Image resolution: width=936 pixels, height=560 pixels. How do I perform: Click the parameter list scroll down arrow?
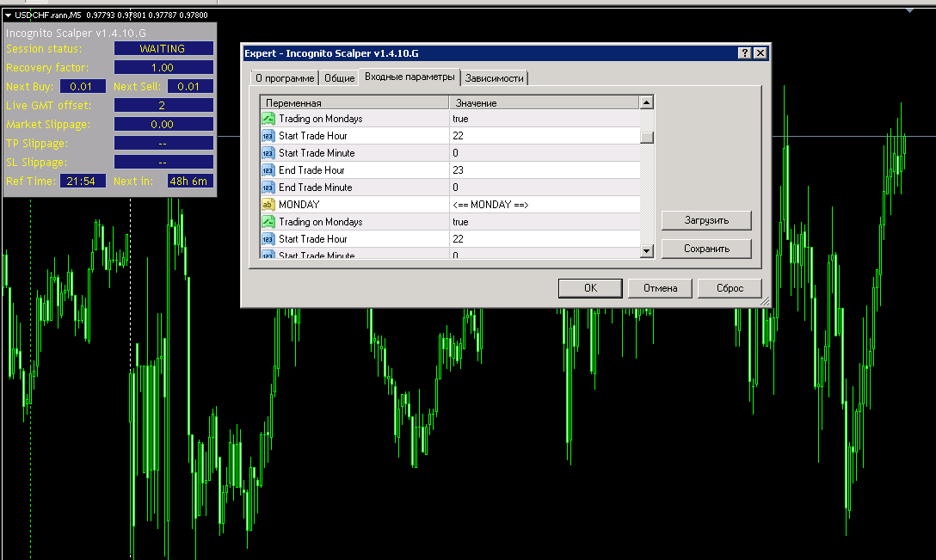pos(646,250)
